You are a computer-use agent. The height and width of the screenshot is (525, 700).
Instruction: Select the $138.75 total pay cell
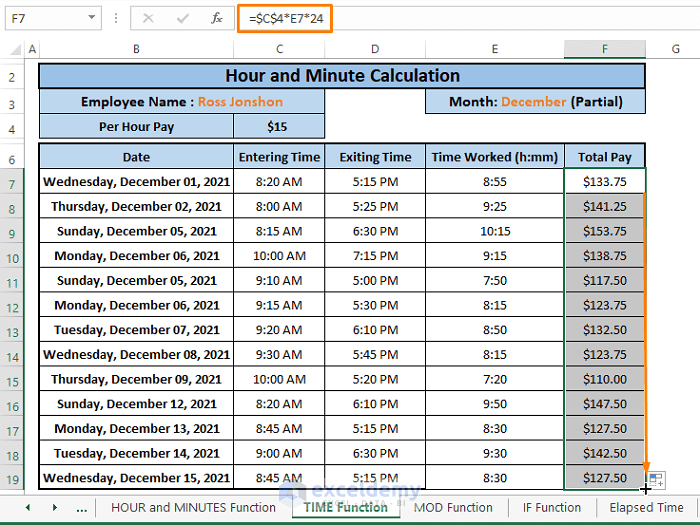604,256
